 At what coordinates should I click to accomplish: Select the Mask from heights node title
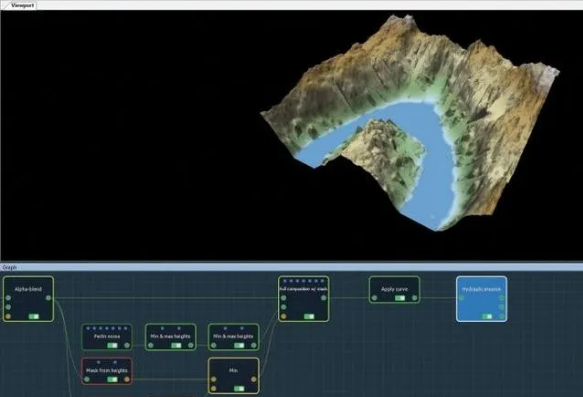coord(107,371)
